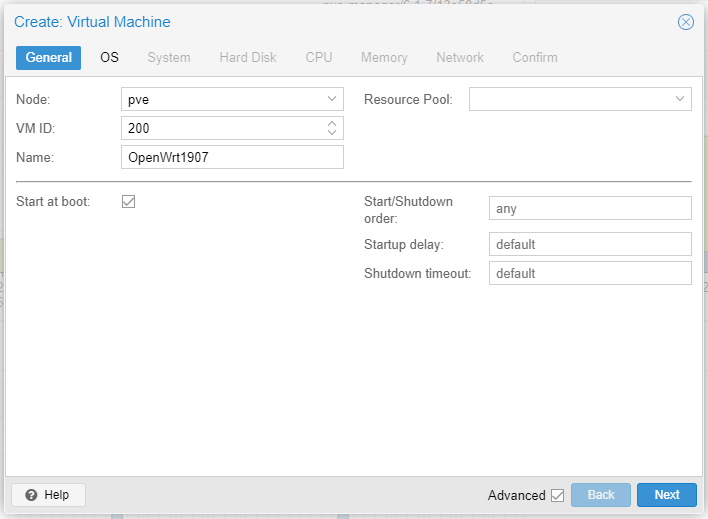Increase VM ID with up arrow
This screenshot has height=519, width=708.
point(332,123)
